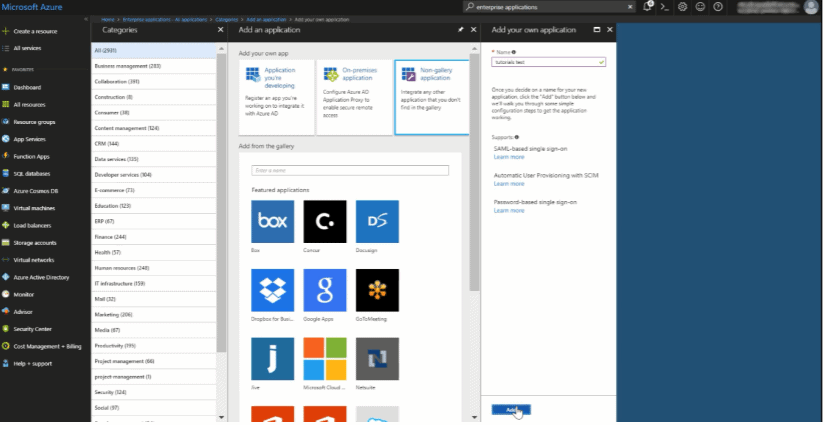Screen dimensions: 825x425
Task: Open All services from the sidebar
Action: [27, 48]
